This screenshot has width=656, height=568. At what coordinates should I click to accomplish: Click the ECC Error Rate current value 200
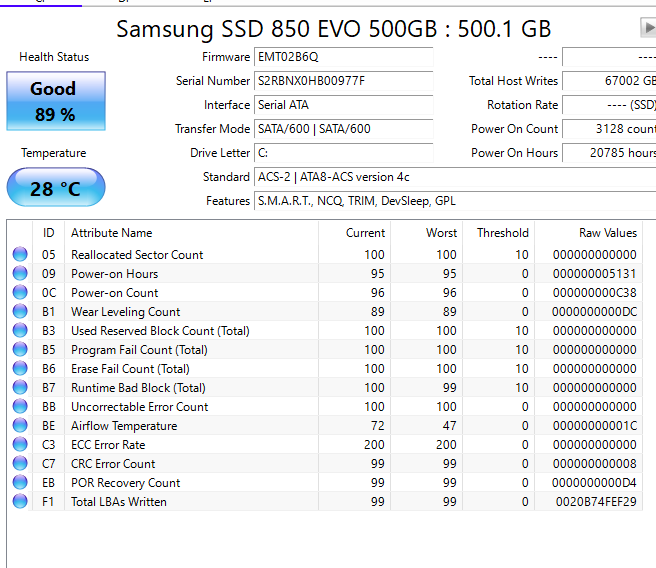click(374, 445)
